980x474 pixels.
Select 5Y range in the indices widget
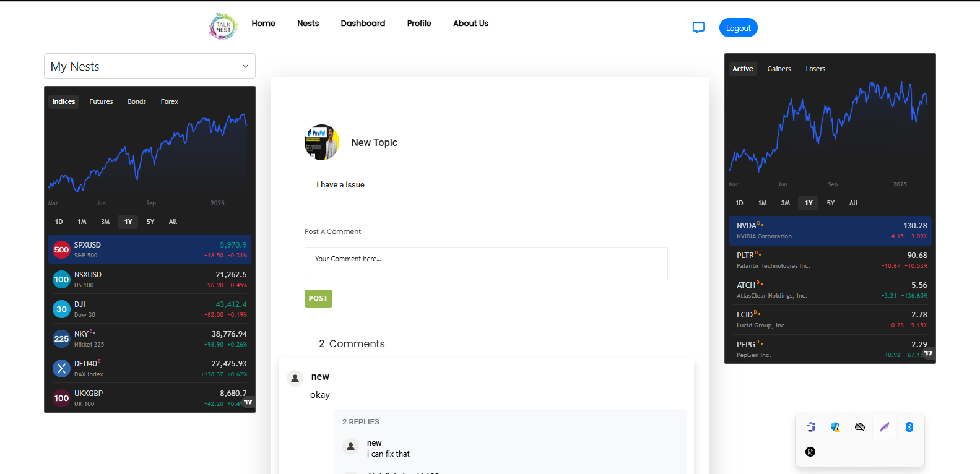tap(150, 222)
